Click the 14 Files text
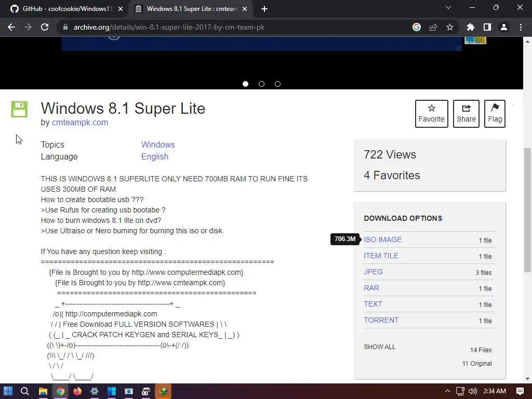532x399 pixels. click(481, 350)
